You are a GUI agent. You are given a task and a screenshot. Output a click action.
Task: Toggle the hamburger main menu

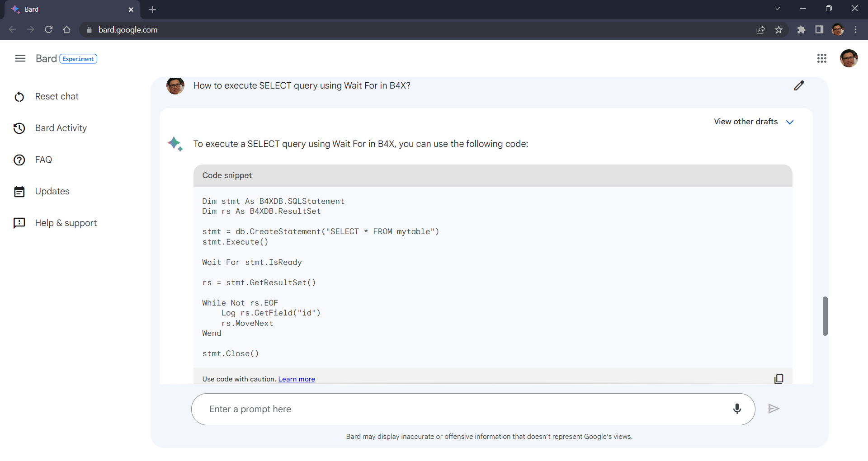[20, 59]
